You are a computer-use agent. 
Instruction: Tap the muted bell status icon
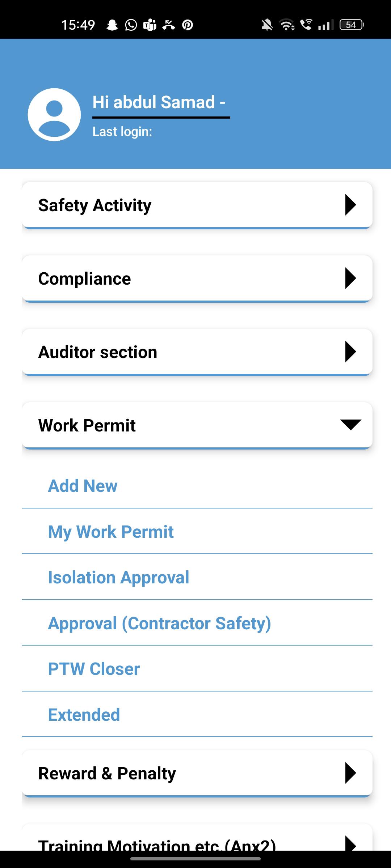click(x=267, y=25)
